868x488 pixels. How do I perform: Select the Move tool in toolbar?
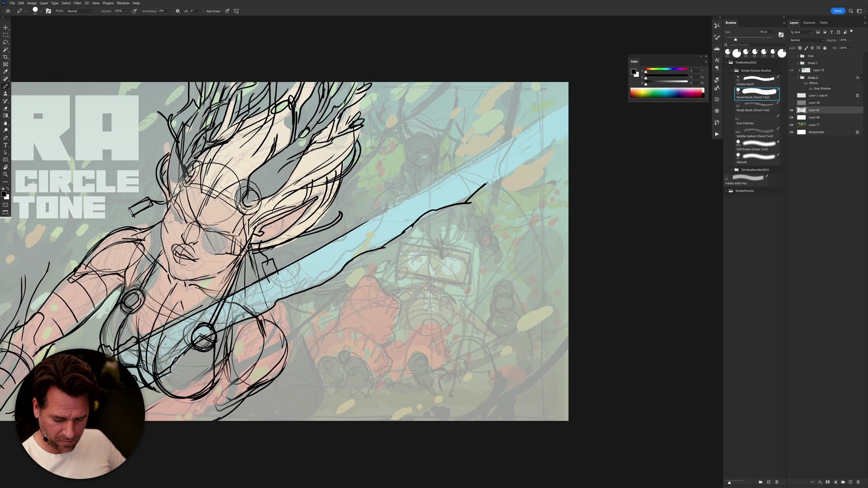point(5,28)
